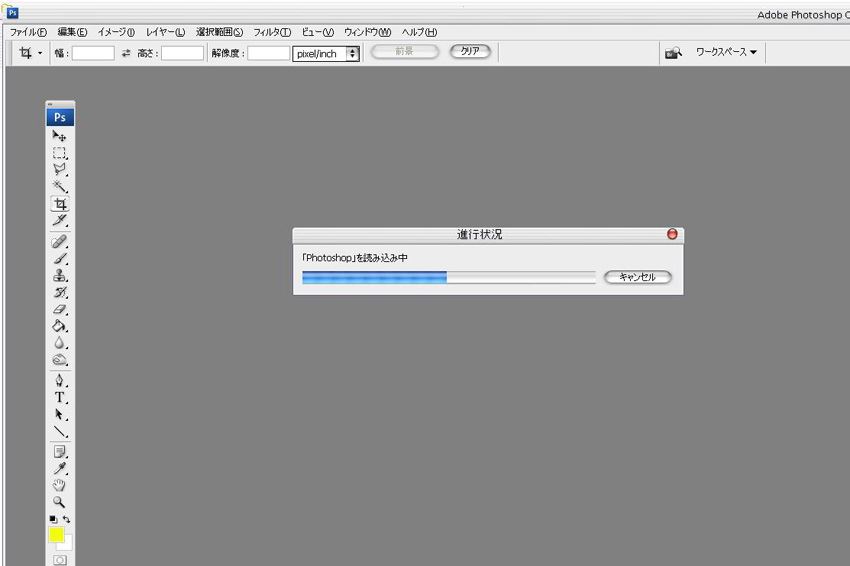Screen dimensions: 850x566
Task: Select the Eyedropper tool
Action: (60, 468)
